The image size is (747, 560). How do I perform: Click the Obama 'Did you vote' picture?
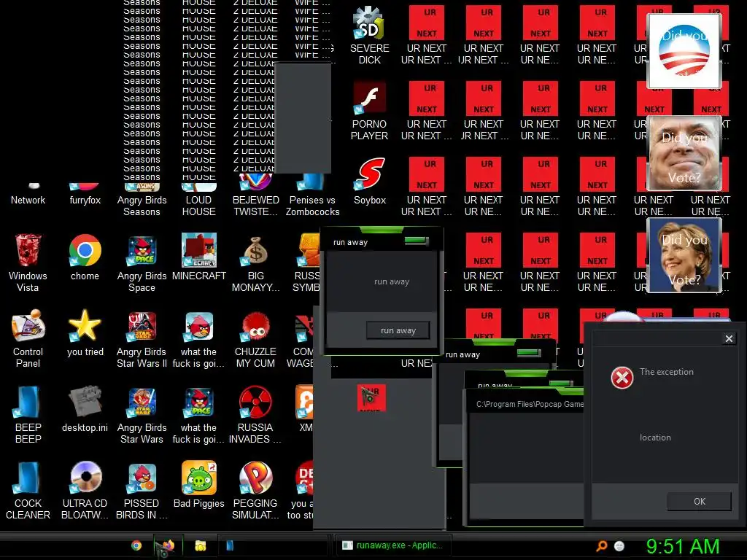[684, 52]
